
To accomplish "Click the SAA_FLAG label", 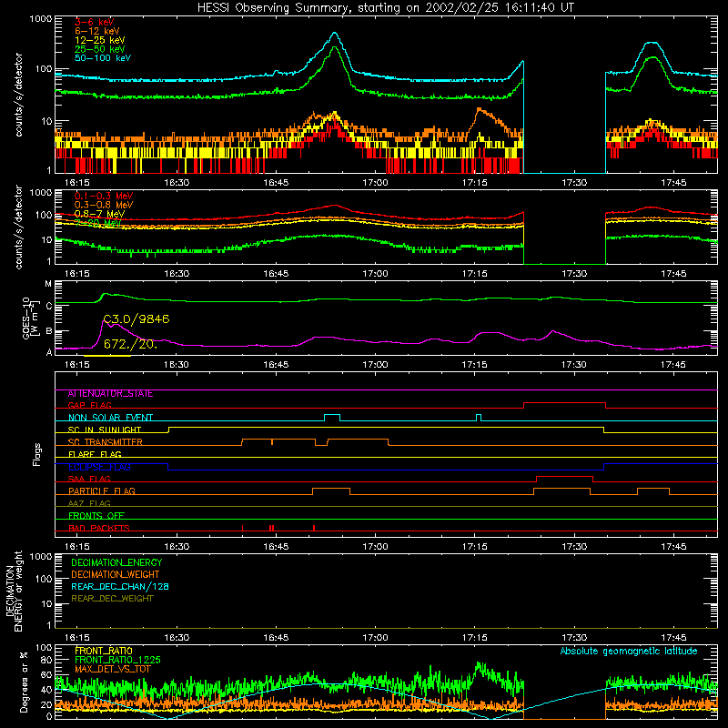I will click(89, 479).
